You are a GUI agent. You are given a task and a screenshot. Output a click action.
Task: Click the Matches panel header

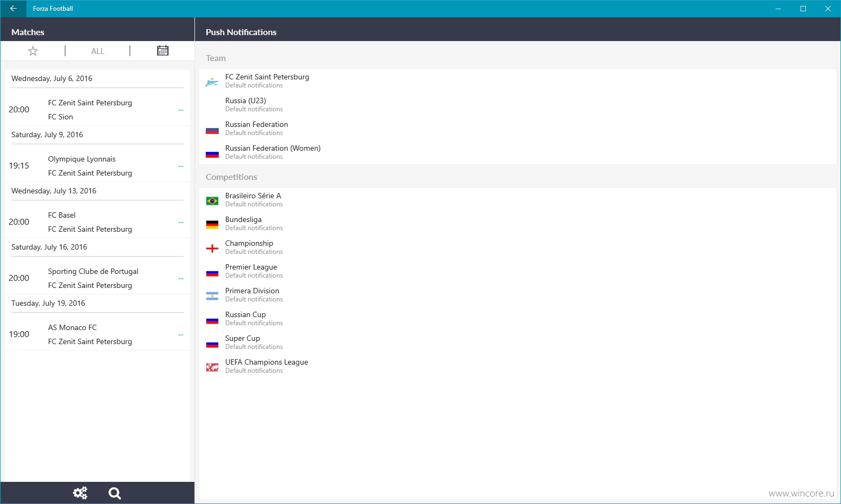28,32
